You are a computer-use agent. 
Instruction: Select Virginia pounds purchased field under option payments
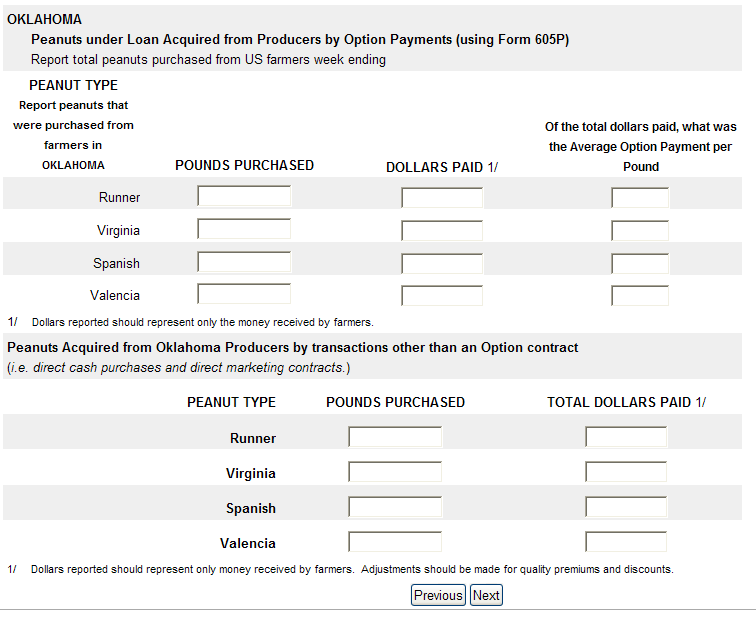pos(244,228)
